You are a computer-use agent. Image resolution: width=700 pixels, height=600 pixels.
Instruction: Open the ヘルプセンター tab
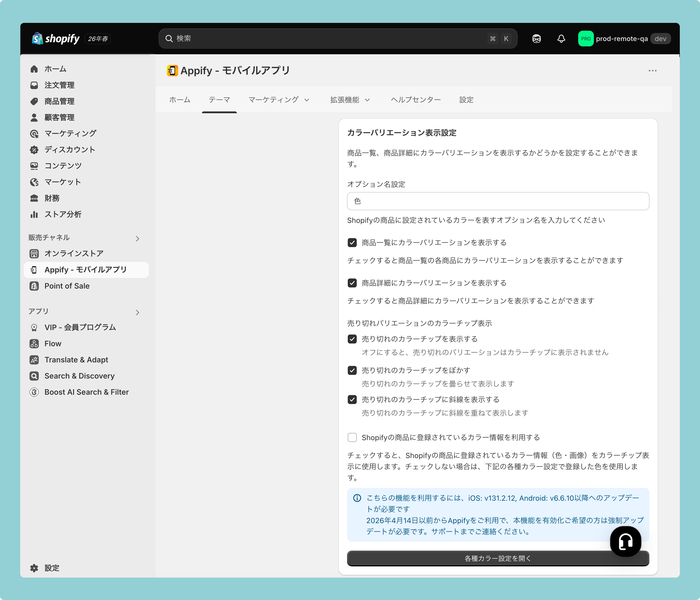[x=416, y=100]
